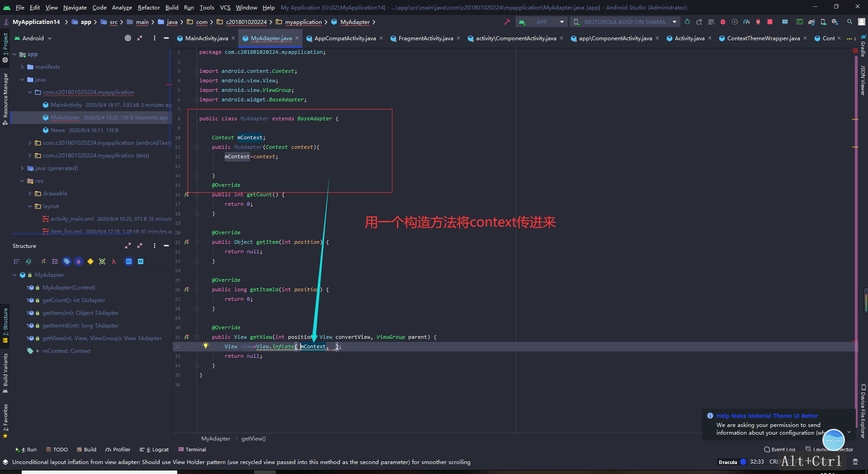Open the VCS menu
Viewport: 868px width, 474px height.
225,7
